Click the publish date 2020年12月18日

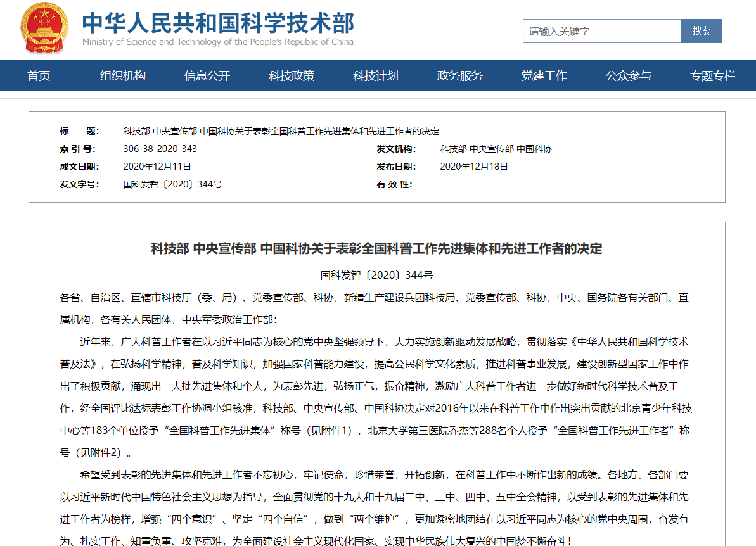[474, 167]
